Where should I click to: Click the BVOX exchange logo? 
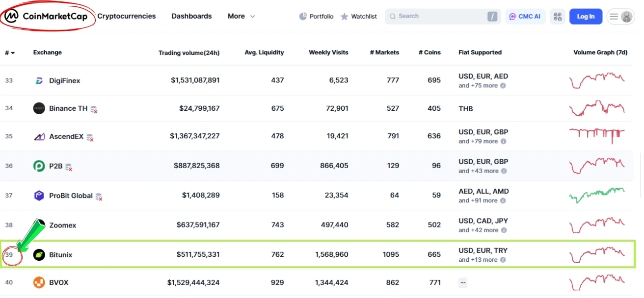point(39,282)
